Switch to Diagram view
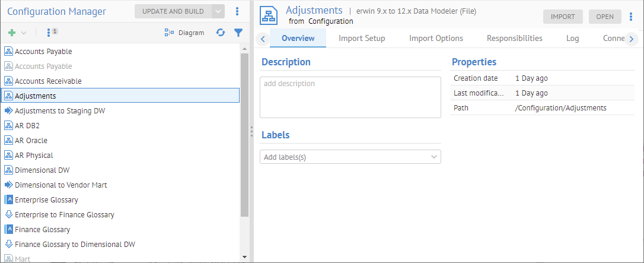644x263 pixels. (x=184, y=33)
